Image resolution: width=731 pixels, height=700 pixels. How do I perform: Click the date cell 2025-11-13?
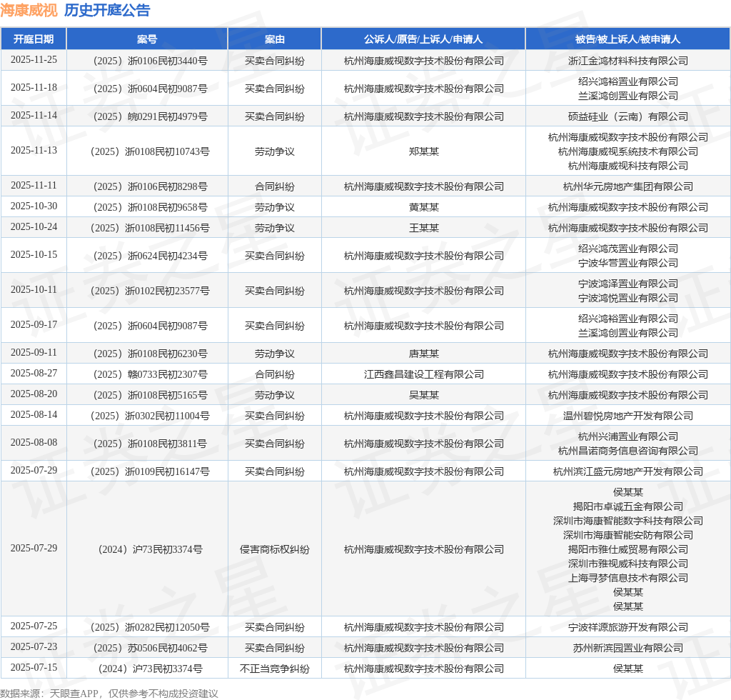pos(34,150)
